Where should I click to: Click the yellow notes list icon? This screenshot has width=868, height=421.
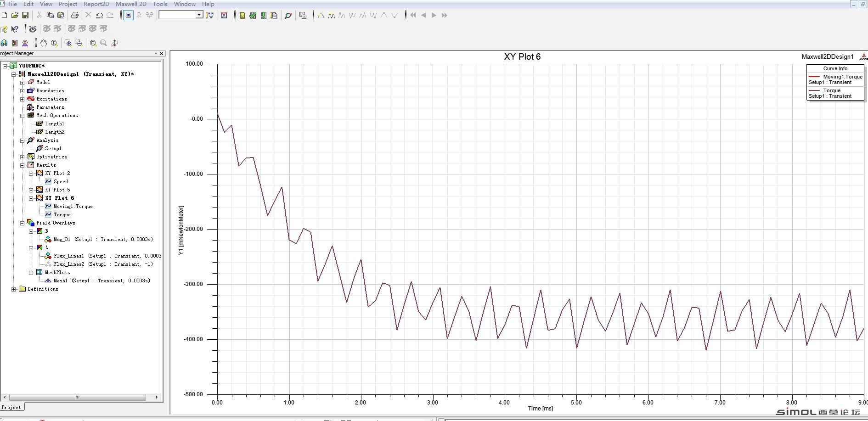(x=242, y=15)
